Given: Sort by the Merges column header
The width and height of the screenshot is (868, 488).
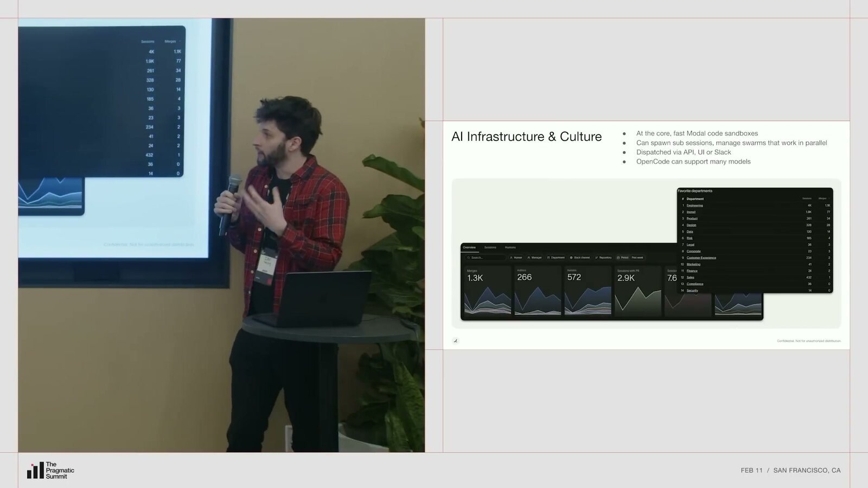Looking at the screenshot, I should coord(822,198).
